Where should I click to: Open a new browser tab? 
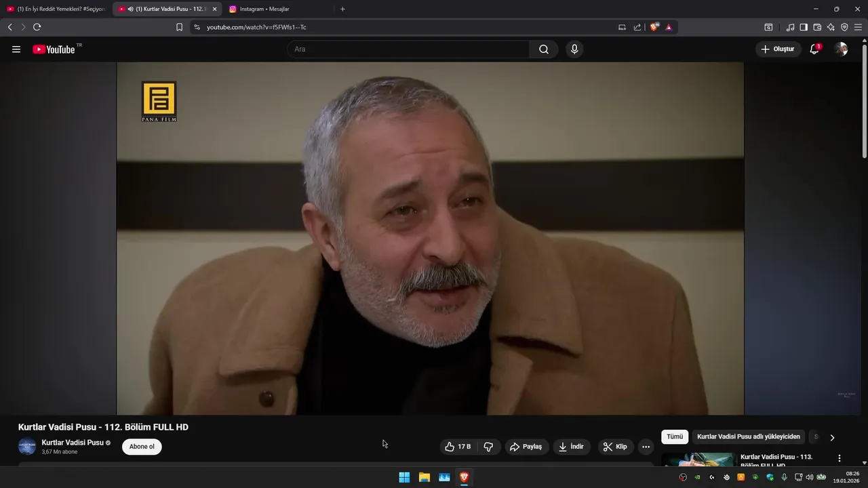(x=342, y=9)
